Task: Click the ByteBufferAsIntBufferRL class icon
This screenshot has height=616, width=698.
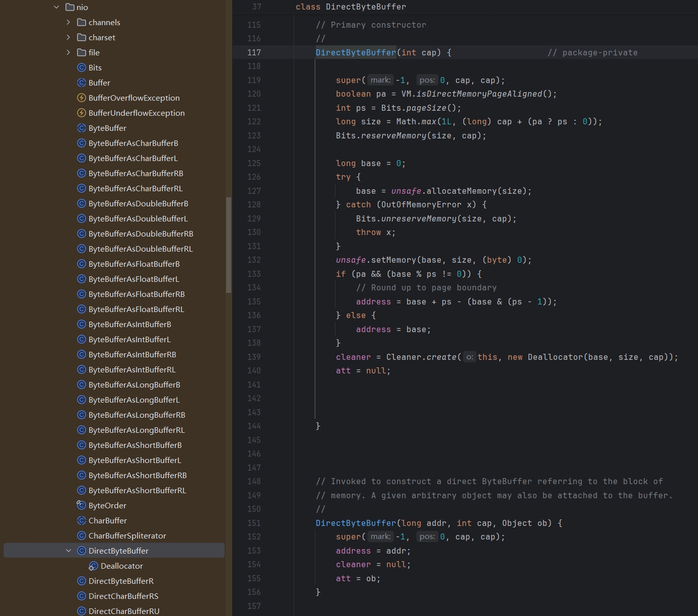Action: 82,369
